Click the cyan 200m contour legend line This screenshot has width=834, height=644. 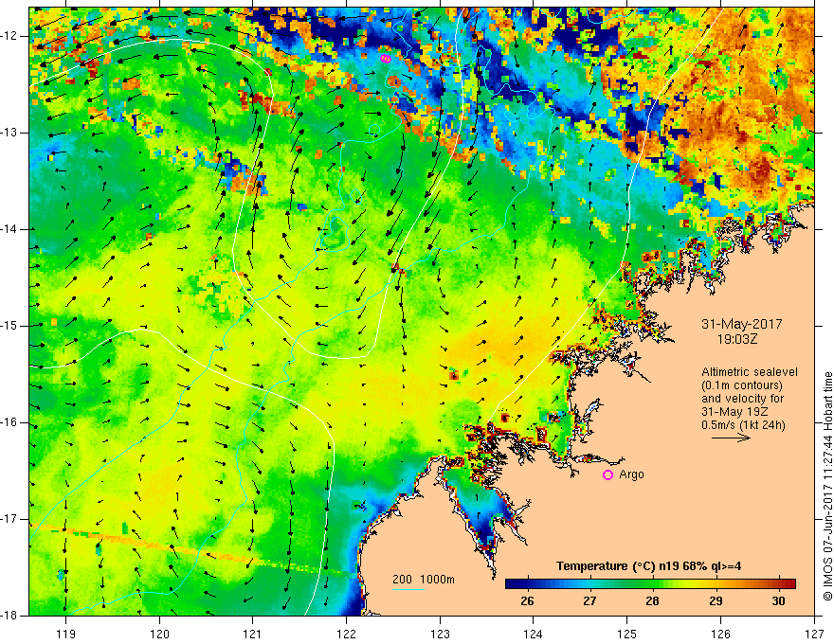pos(408,589)
